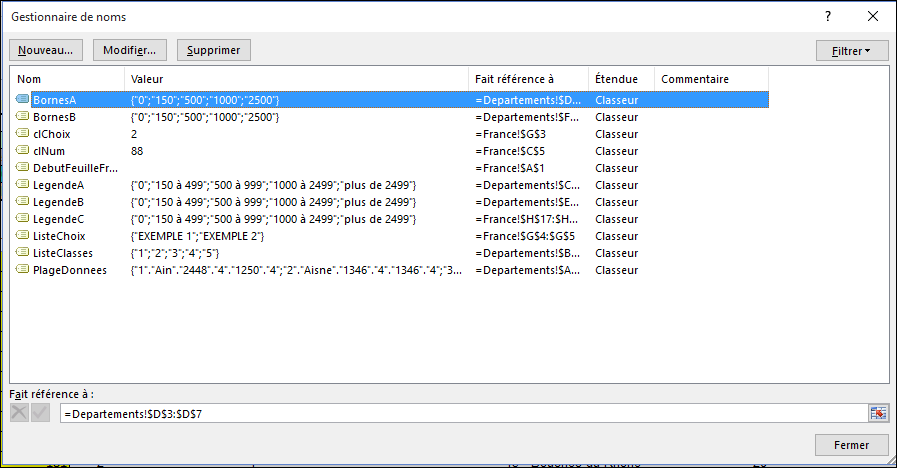The height and width of the screenshot is (468, 897).
Task: Click the collapse dialog range selector icon
Action: (x=878, y=413)
